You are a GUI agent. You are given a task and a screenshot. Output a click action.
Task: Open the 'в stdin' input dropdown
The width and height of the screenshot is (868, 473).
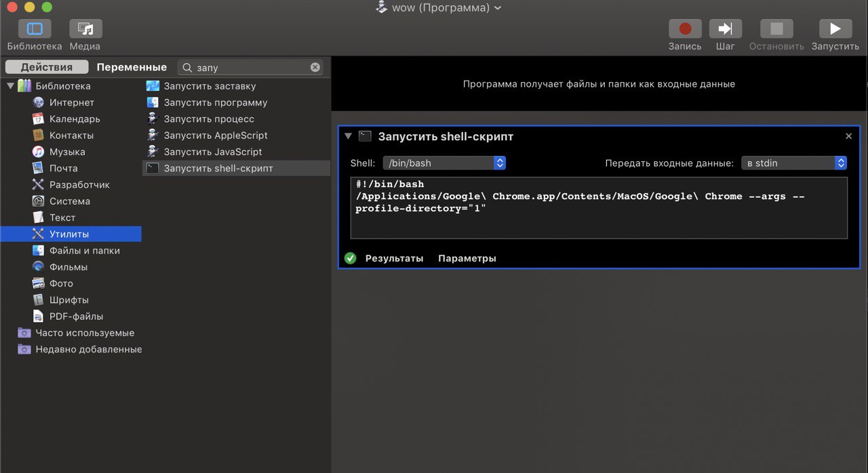[x=794, y=163]
